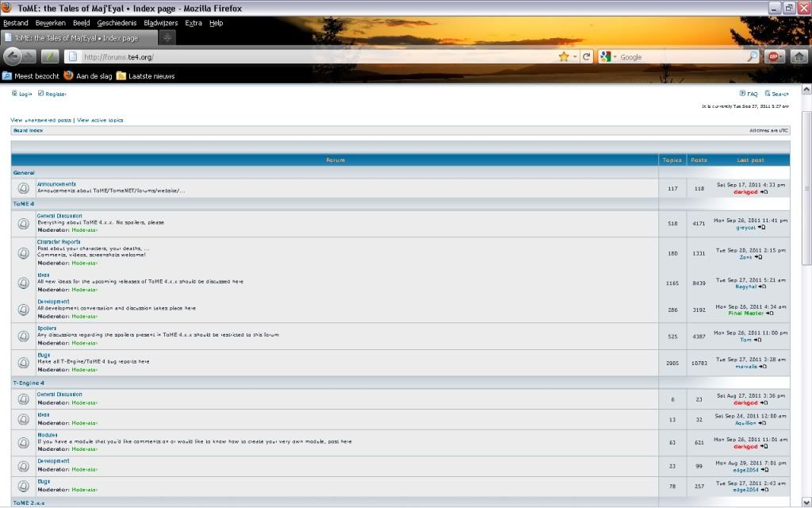This screenshot has width=812, height=508.
Task: Open the bookmark star dropdown arrow
Action: pos(575,56)
